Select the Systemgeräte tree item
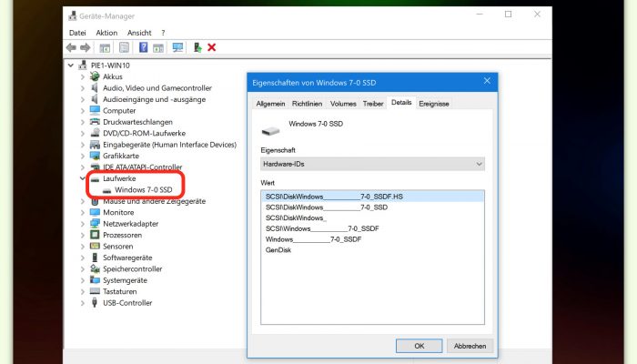Viewport: 637px width, 364px height. point(125,280)
